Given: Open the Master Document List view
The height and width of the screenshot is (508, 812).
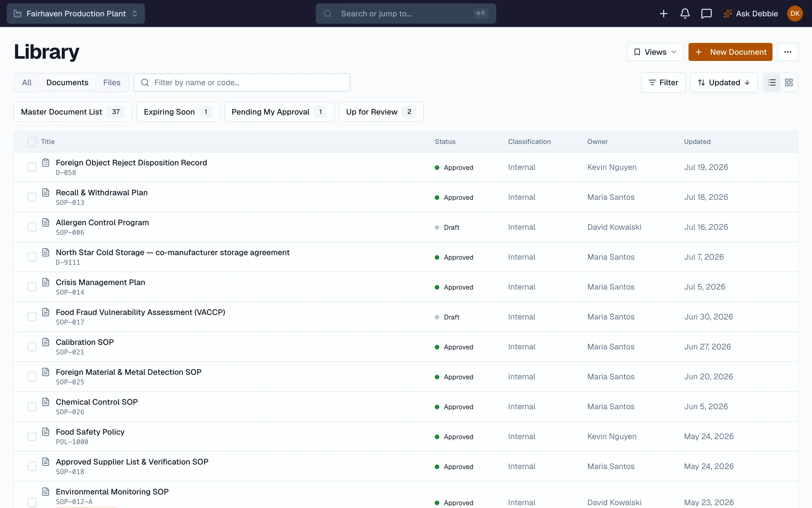Looking at the screenshot, I should 72,111.
